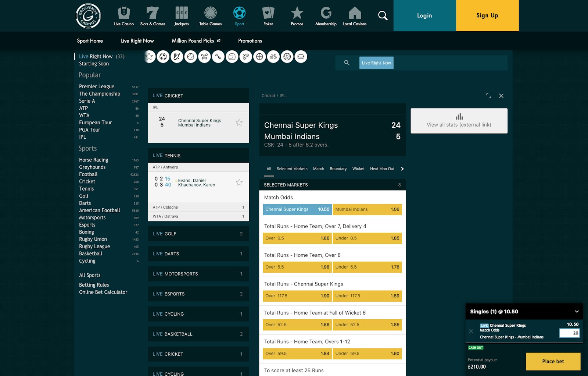
Task: Collapse the Singles bet slip chevron
Action: [577, 312]
